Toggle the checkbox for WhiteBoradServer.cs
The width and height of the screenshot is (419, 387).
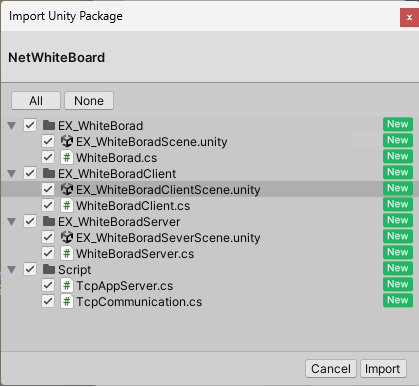coord(48,253)
